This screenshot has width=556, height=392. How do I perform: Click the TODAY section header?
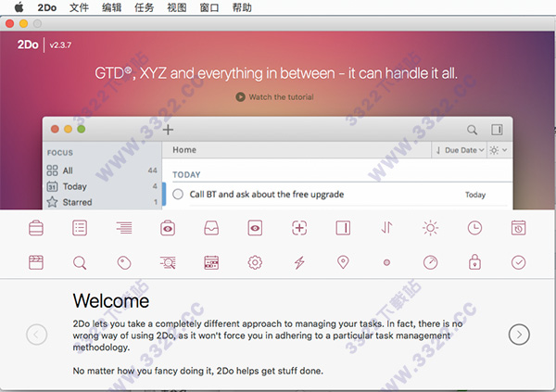(186, 175)
